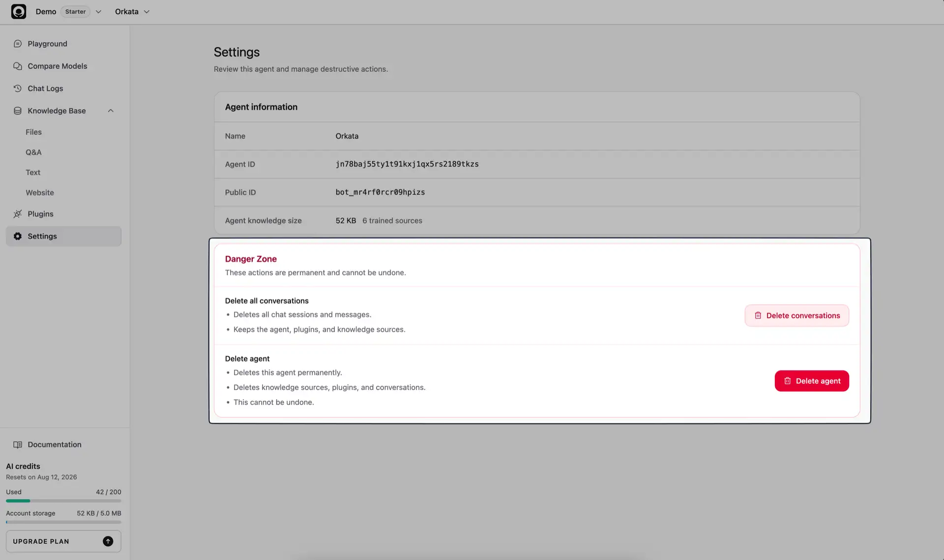
Task: Click the 6 trained sources text
Action: [x=392, y=221]
